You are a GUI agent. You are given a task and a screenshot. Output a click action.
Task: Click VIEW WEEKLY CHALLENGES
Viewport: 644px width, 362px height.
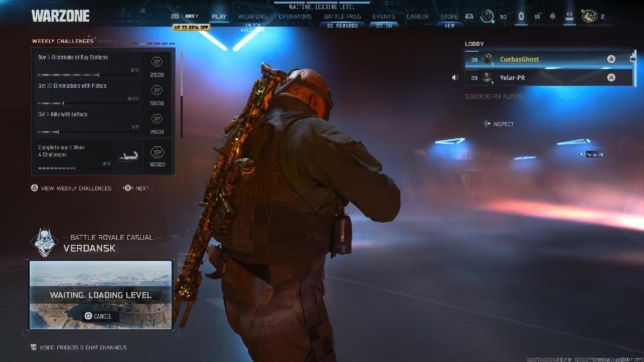coord(76,188)
